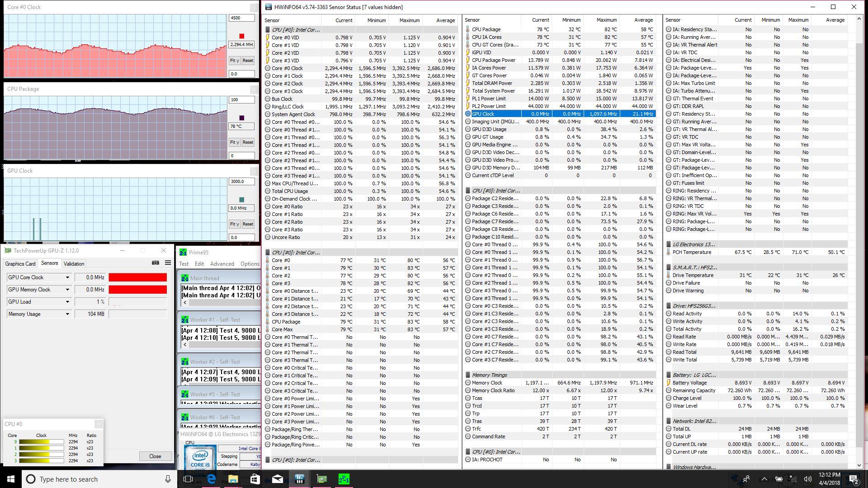Close the CPU #0 core clock popup

click(x=99, y=424)
